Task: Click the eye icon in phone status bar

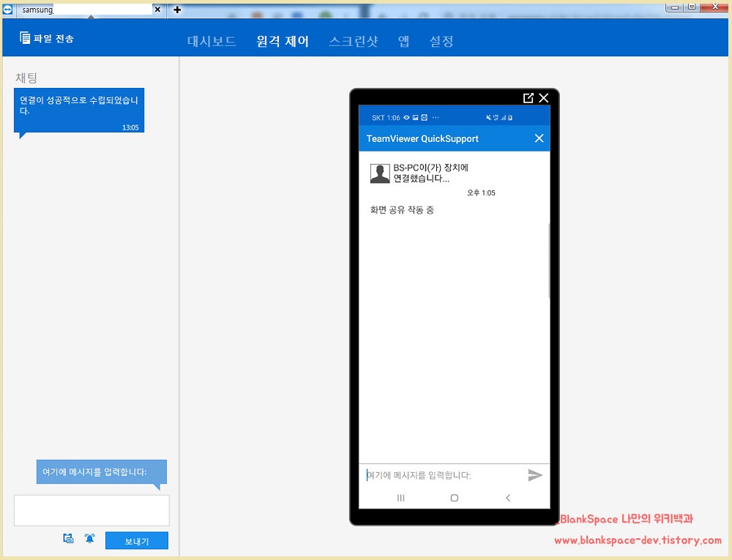Action: 406,118
